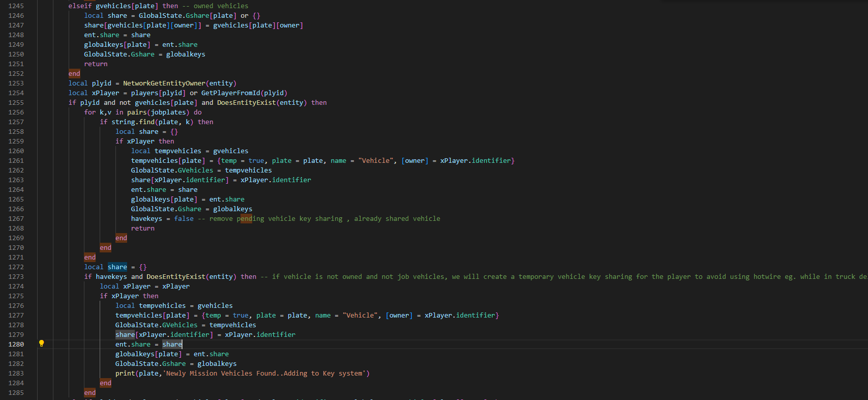This screenshot has height=400, width=868.
Task: Click 'string.find' on line 1257
Action: click(x=133, y=122)
